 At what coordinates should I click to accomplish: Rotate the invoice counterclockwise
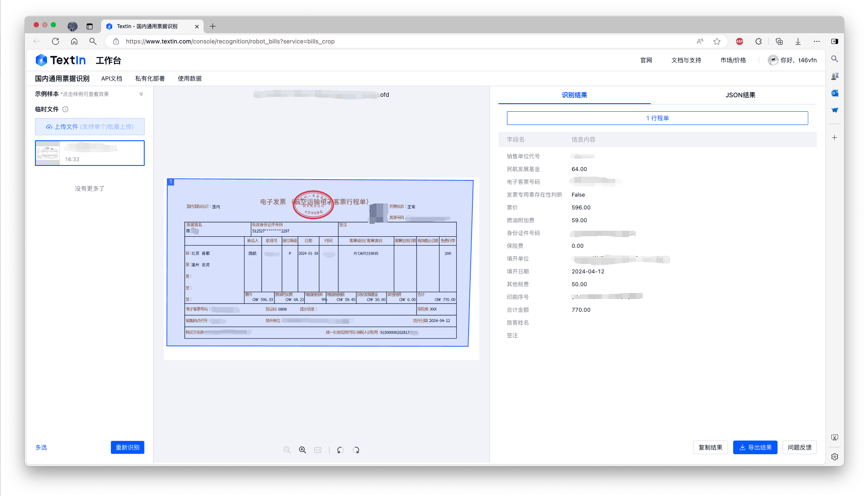pos(340,450)
